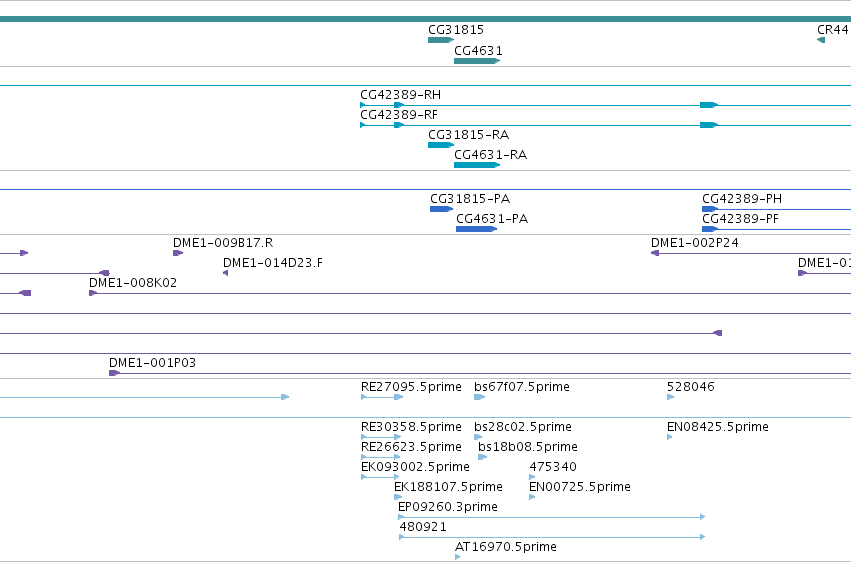Click the CR44 gene label

coord(833,30)
